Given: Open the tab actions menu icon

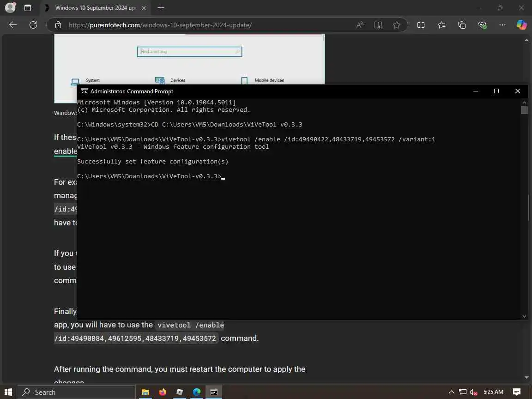Looking at the screenshot, I should pos(28,8).
